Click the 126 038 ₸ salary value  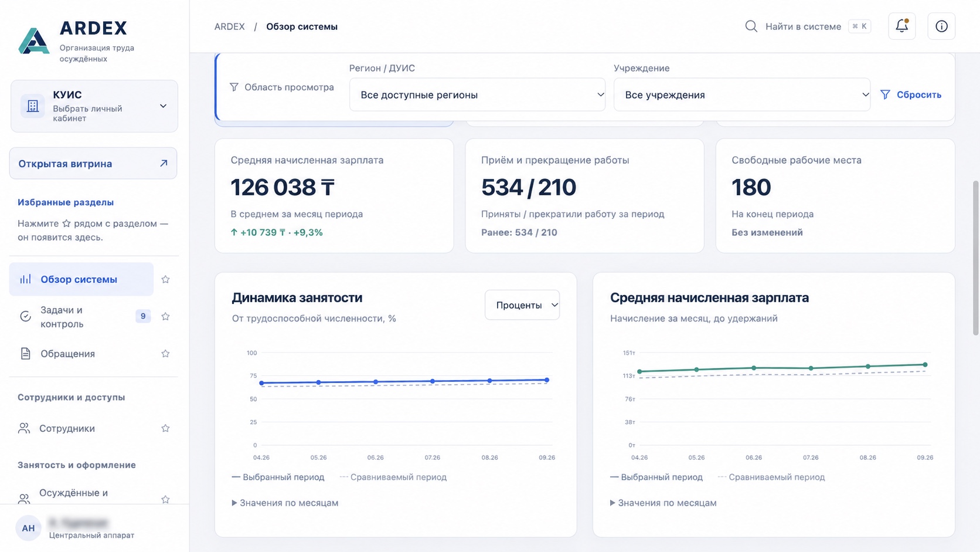point(283,187)
